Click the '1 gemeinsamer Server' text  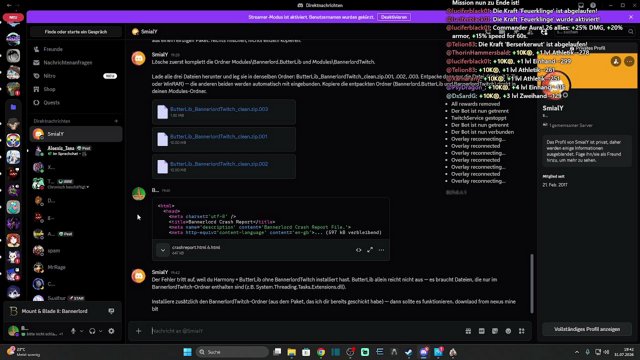(x=571, y=125)
